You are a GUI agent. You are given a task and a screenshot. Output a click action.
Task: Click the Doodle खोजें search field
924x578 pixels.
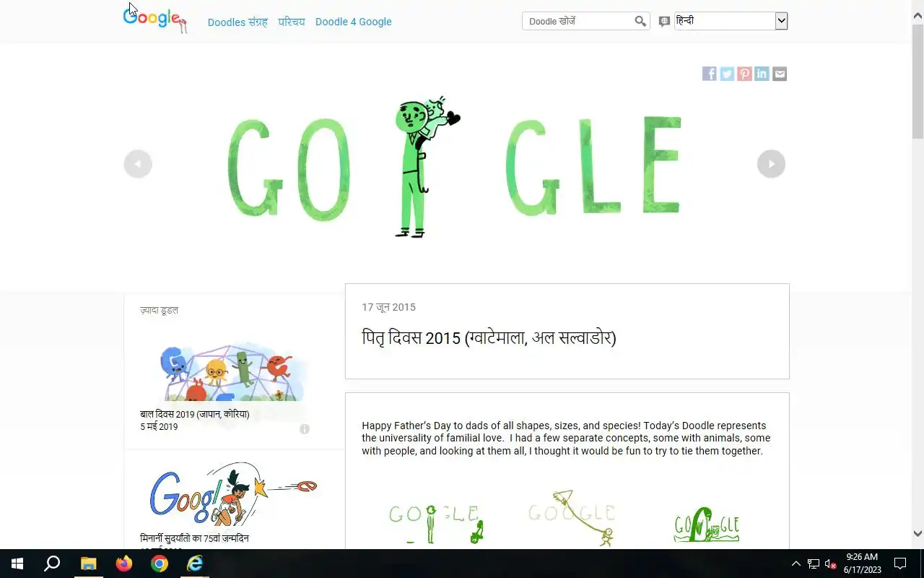click(x=577, y=22)
